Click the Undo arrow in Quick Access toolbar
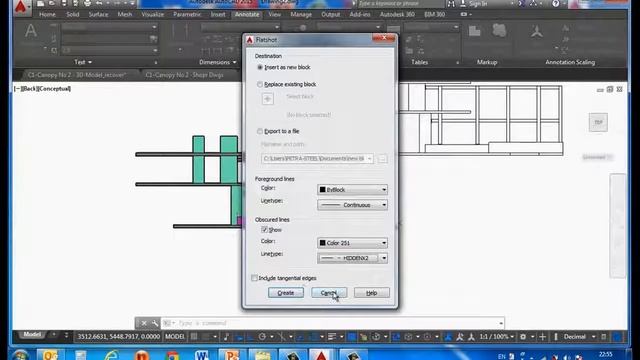Screen dimensions: 640x360 click(x=99, y=4)
